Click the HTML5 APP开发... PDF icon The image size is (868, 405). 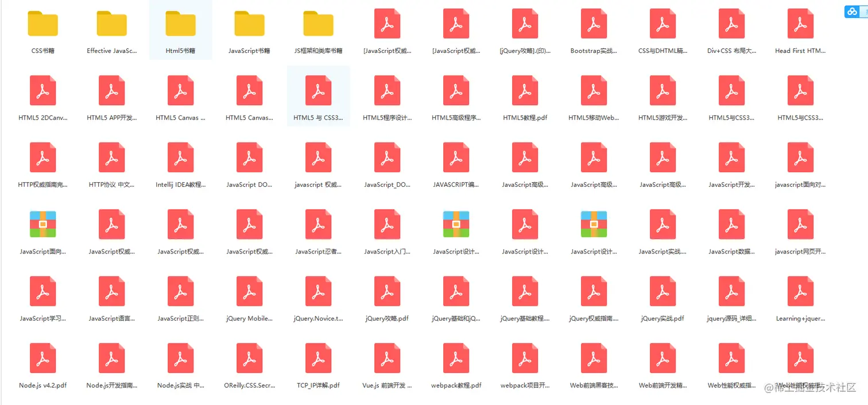pos(112,91)
